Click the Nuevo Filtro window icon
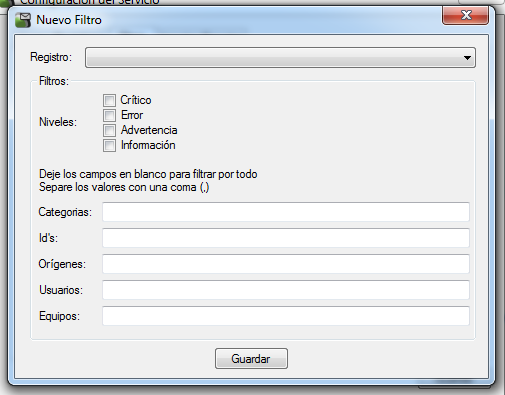This screenshot has width=505, height=395. 23,20
